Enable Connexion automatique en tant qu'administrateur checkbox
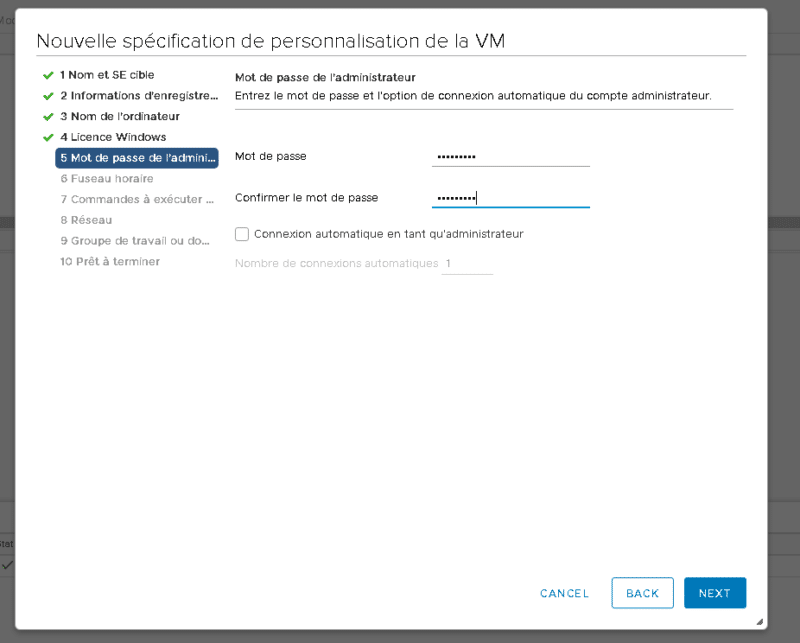The image size is (800, 643). tap(242, 234)
